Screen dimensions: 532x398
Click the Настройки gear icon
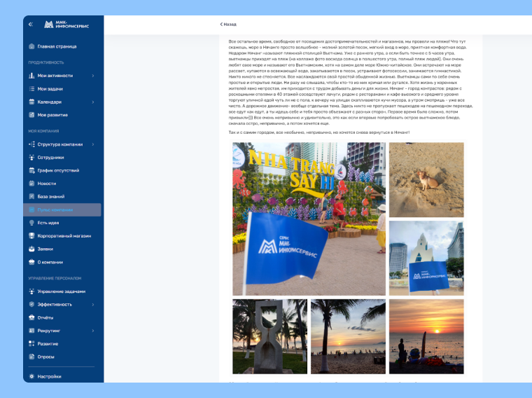[31, 376]
